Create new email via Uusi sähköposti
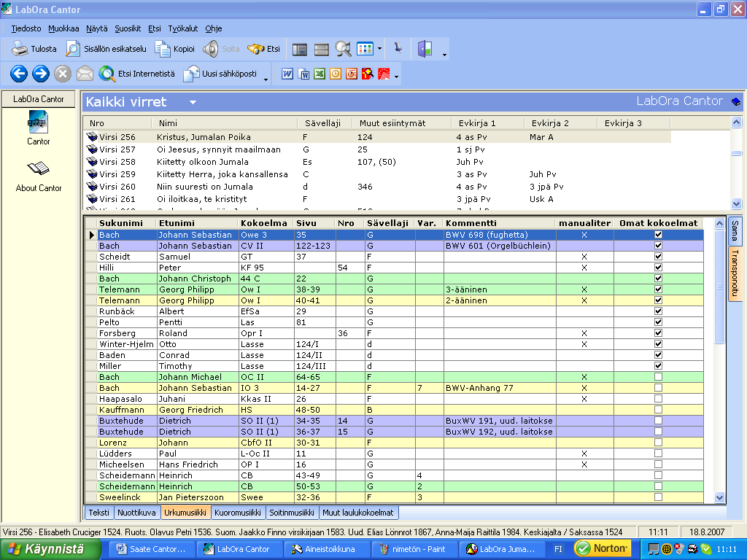The height and width of the screenshot is (560, 747). coord(220,74)
